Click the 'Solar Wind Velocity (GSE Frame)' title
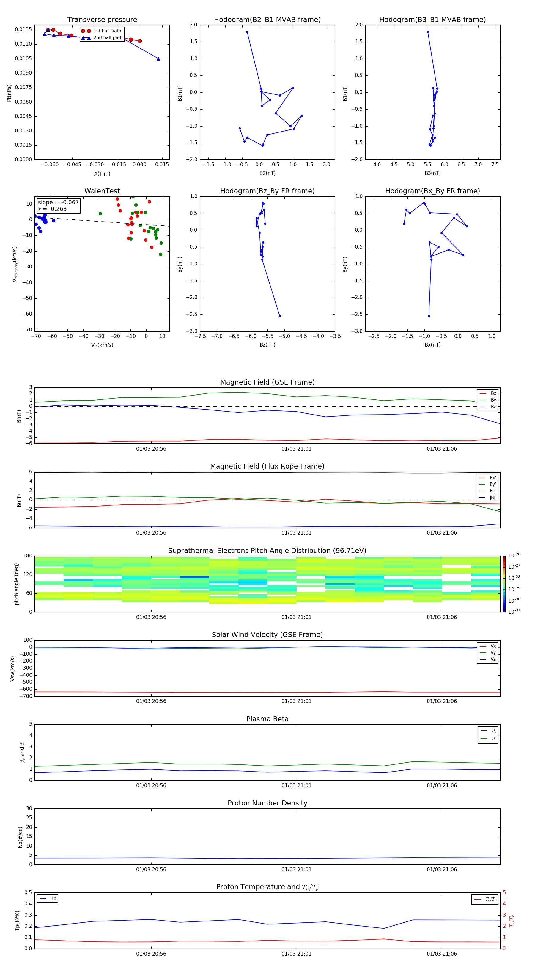The height and width of the screenshot is (980, 535). pyautogui.click(x=267, y=635)
